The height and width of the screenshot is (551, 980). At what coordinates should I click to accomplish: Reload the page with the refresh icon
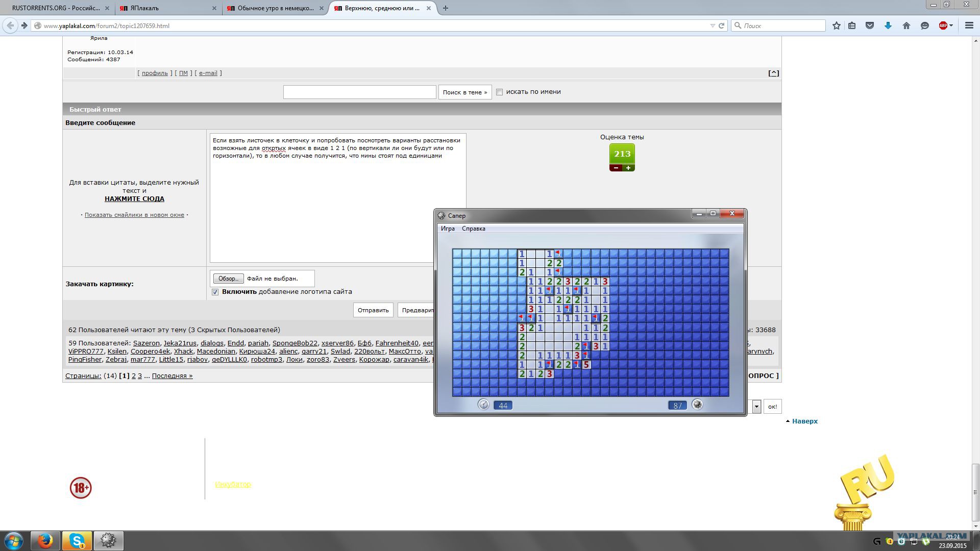[722, 26]
